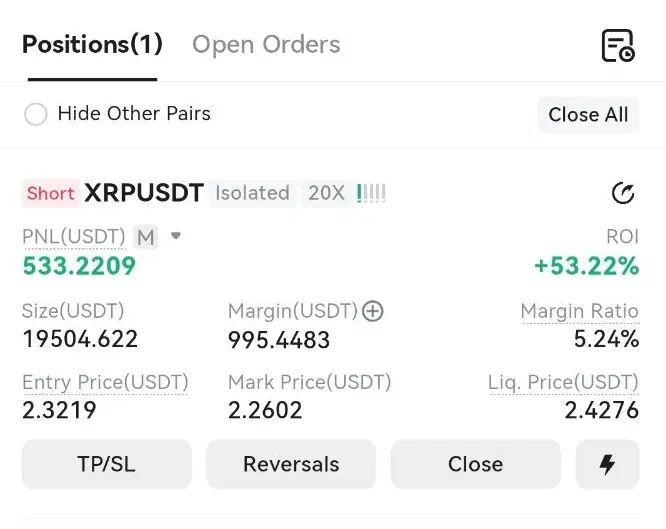Screen dimensions: 666x529
Task: Change the Isolated margin mode
Action: [x=252, y=193]
